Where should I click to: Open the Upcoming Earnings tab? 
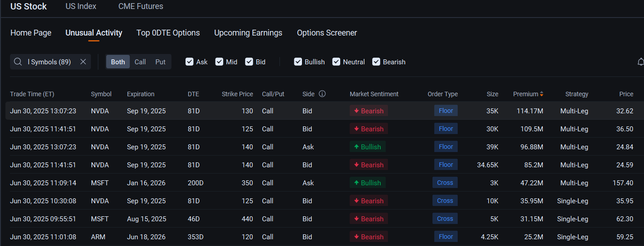(248, 33)
